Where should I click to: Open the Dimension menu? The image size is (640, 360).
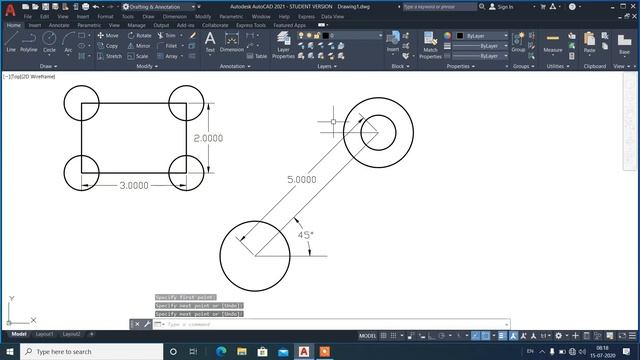point(175,17)
